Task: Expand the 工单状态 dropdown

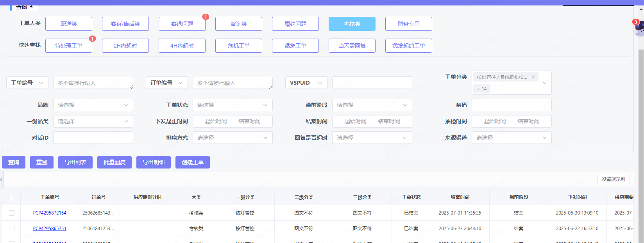Action: pyautogui.click(x=233, y=105)
